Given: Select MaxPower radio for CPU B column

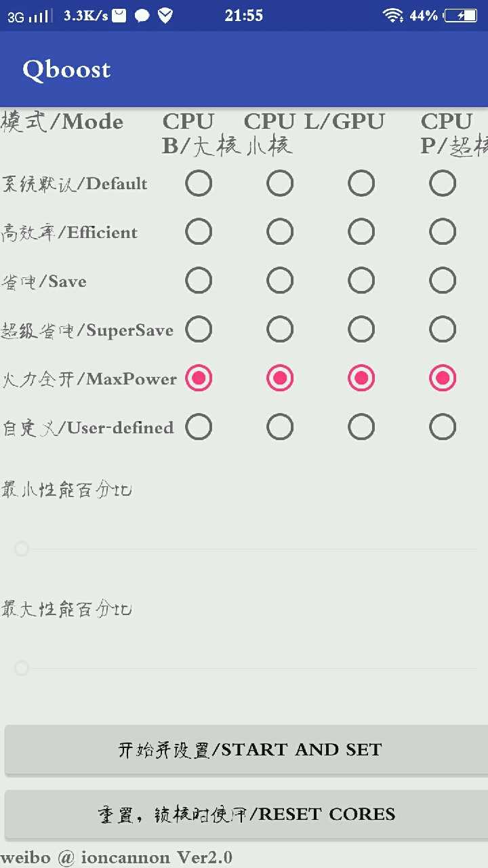Looking at the screenshot, I should (199, 378).
